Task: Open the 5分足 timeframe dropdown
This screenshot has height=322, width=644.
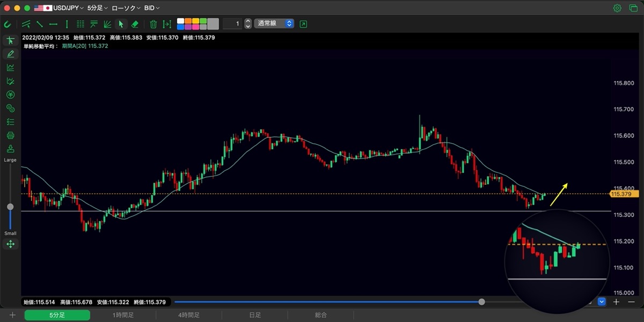Action: [97, 8]
